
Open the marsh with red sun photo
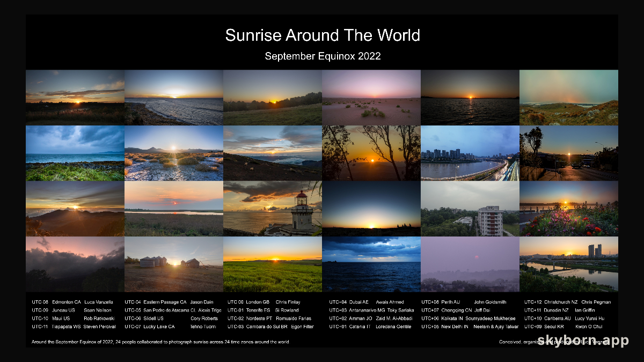pyautogui.click(x=174, y=208)
